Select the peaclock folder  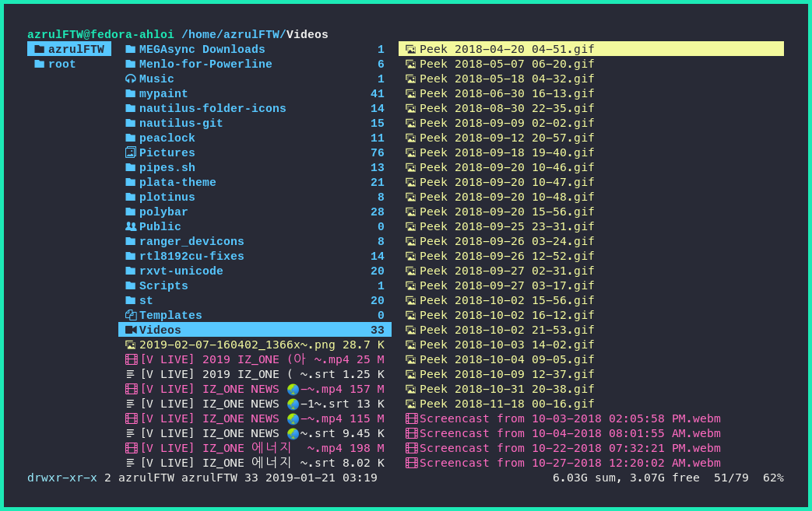(x=255, y=138)
